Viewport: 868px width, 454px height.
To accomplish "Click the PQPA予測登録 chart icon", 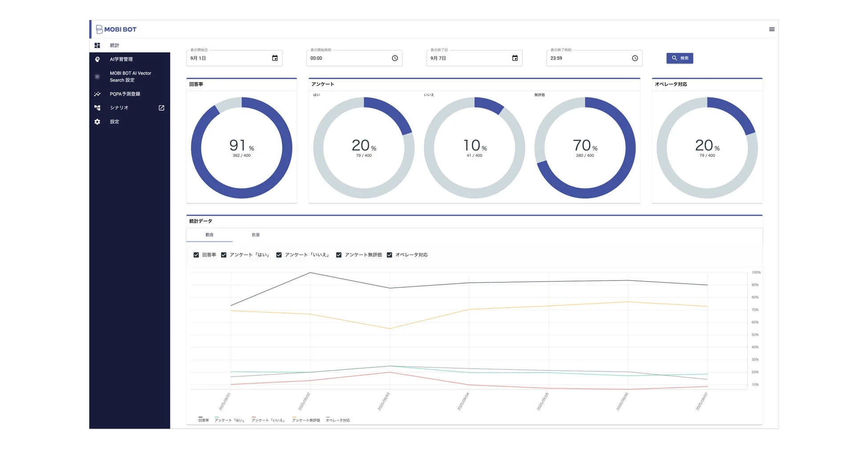I will (97, 94).
